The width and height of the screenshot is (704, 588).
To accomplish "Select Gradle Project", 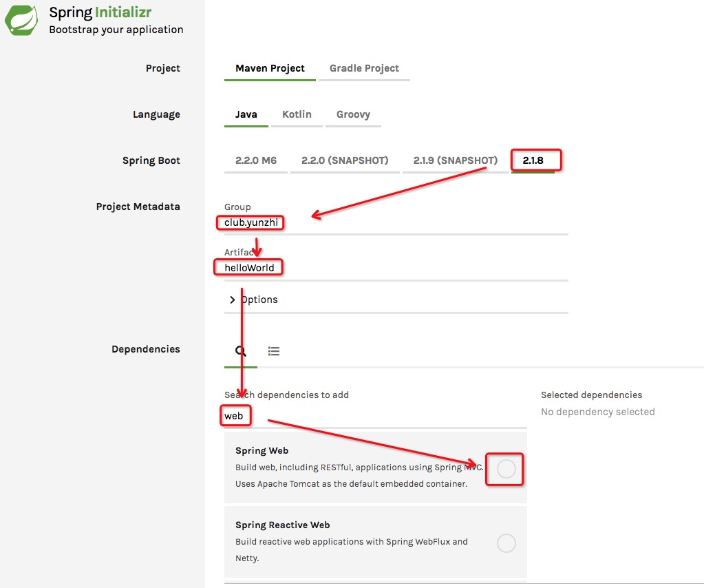I will point(364,68).
